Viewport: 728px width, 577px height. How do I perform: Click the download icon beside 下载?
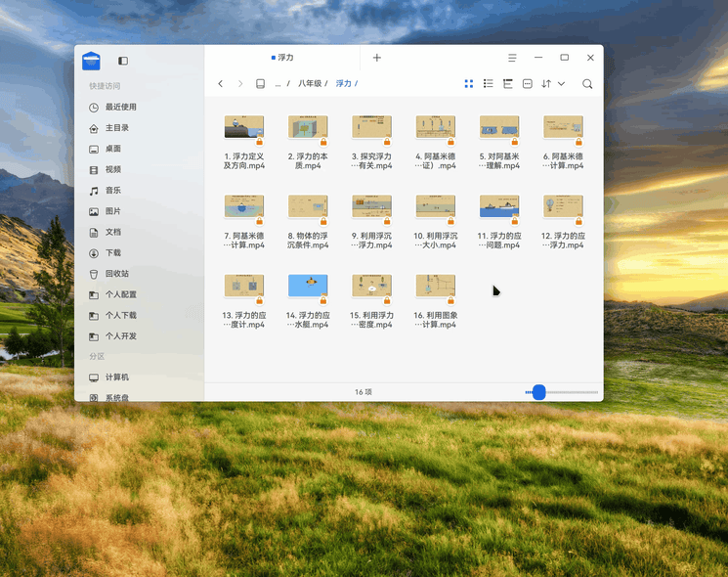click(94, 253)
